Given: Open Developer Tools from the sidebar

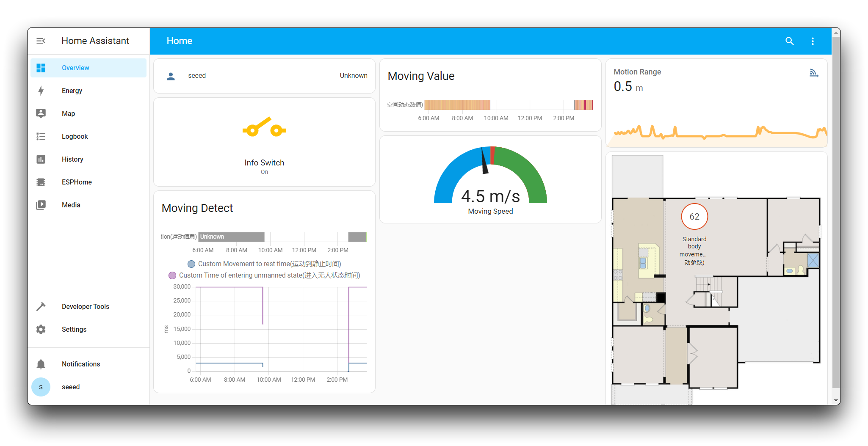Looking at the screenshot, I should point(85,306).
